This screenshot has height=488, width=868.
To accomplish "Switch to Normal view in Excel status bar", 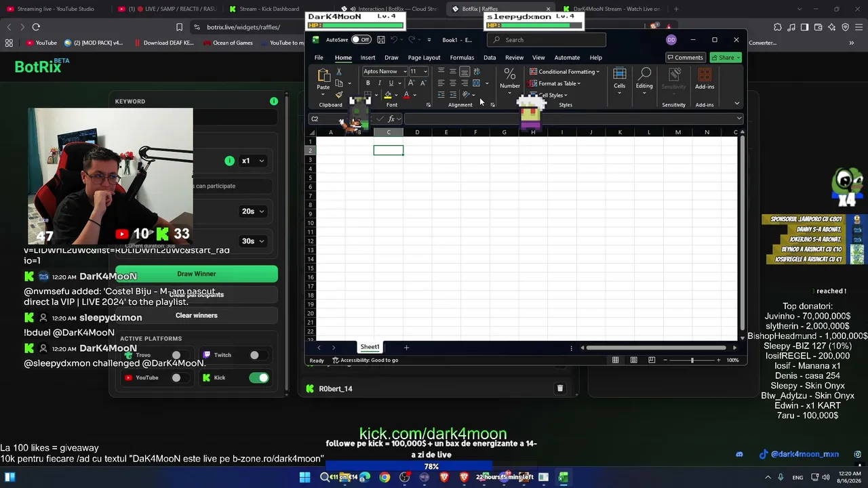I will pyautogui.click(x=615, y=360).
